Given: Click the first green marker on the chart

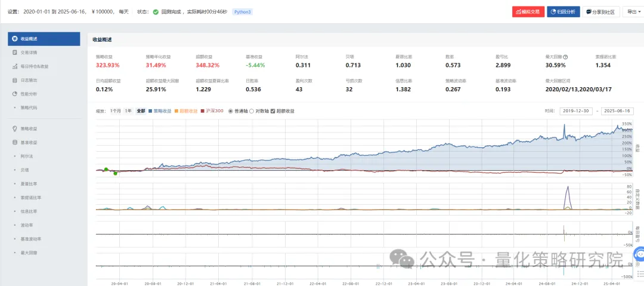Looking at the screenshot, I should [106, 170].
